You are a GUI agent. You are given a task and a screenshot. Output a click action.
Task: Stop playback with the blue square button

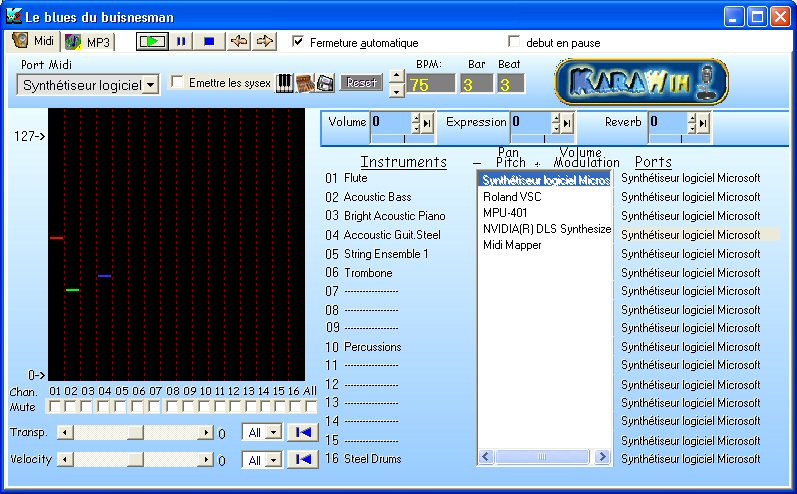pos(209,42)
